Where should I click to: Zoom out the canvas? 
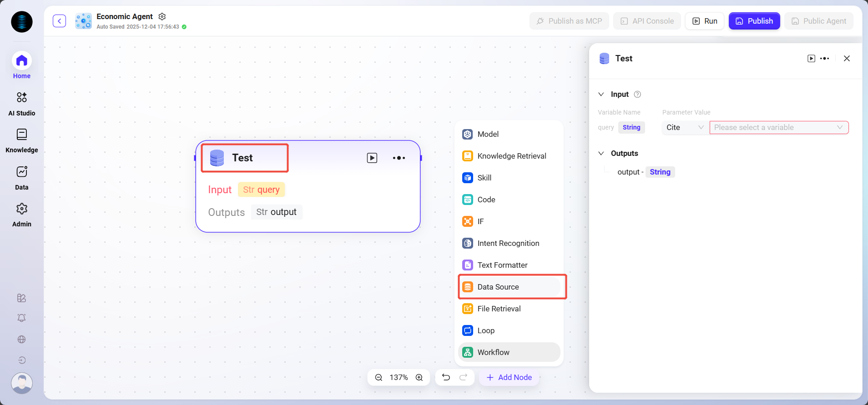(378, 377)
